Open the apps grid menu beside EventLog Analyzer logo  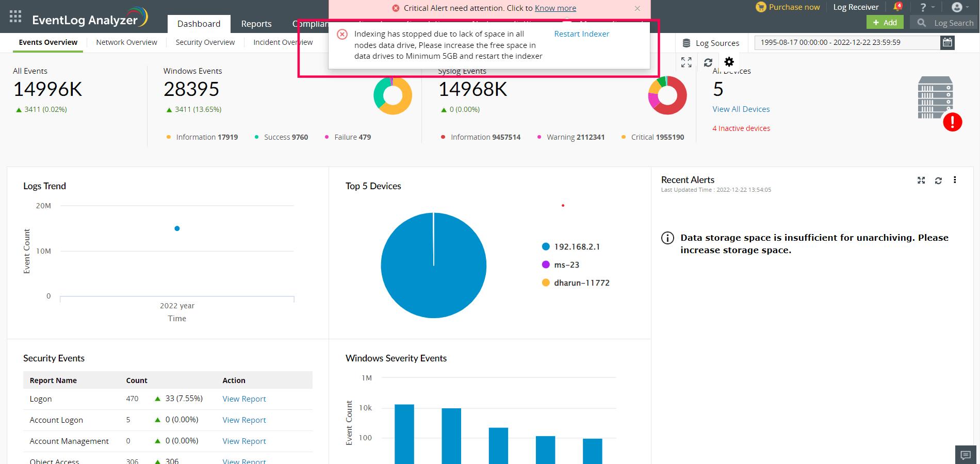tap(15, 15)
